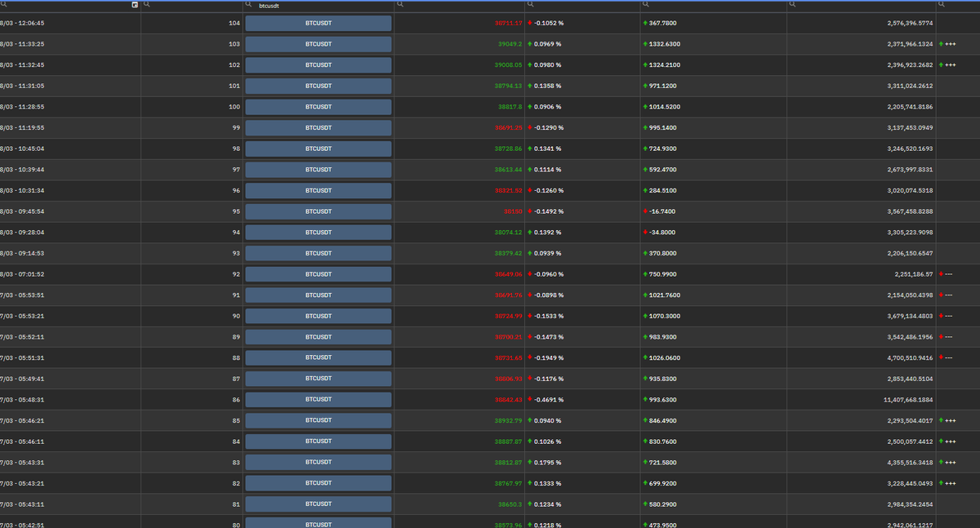Click the BTCUSDT button in row 88

(318, 357)
